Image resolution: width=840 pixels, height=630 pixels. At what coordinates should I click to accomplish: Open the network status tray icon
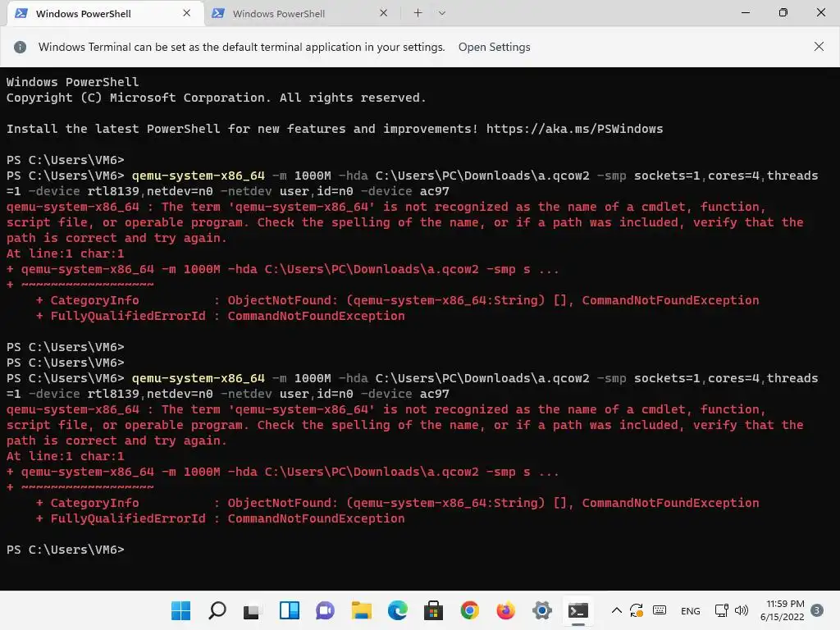[721, 610]
